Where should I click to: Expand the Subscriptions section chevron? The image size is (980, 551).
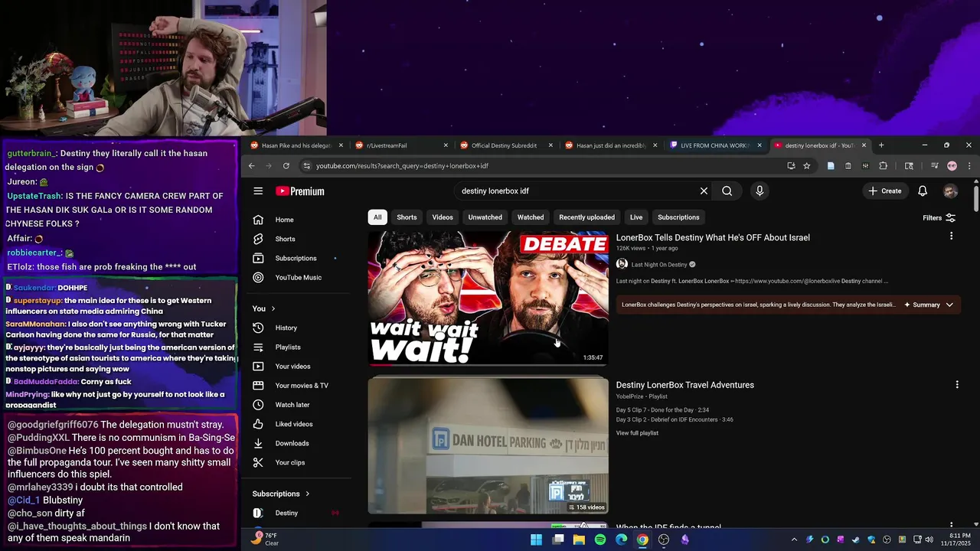click(x=308, y=494)
